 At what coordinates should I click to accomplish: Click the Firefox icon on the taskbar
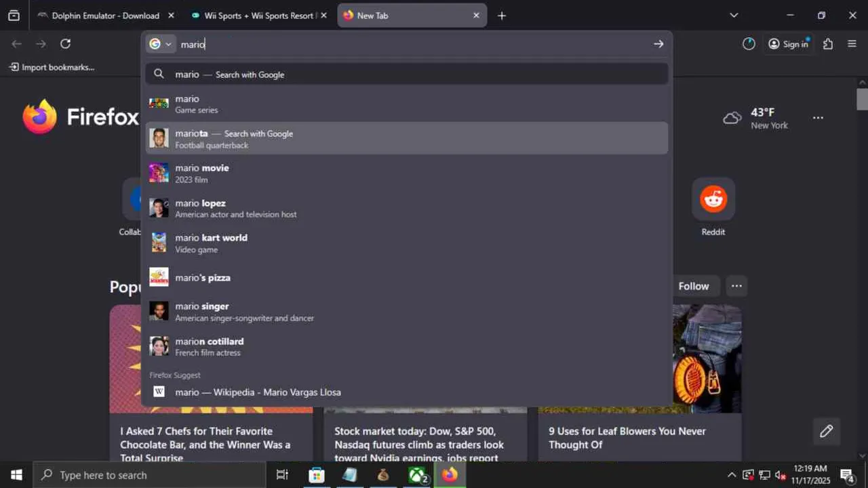tap(450, 475)
